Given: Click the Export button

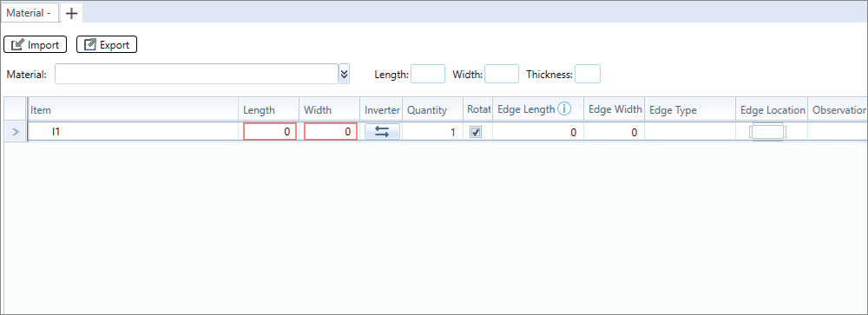Looking at the screenshot, I should coord(106,45).
